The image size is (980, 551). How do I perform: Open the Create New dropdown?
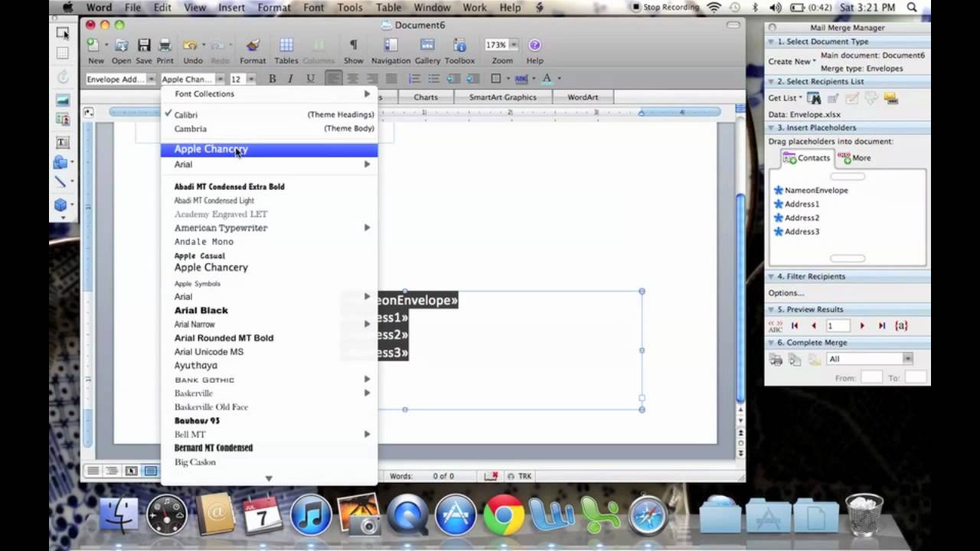(792, 61)
